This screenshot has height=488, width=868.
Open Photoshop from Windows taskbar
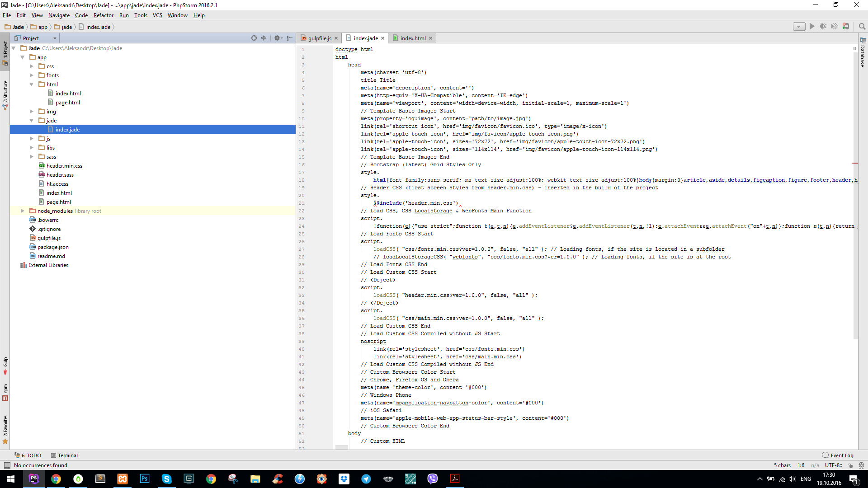coord(145,479)
